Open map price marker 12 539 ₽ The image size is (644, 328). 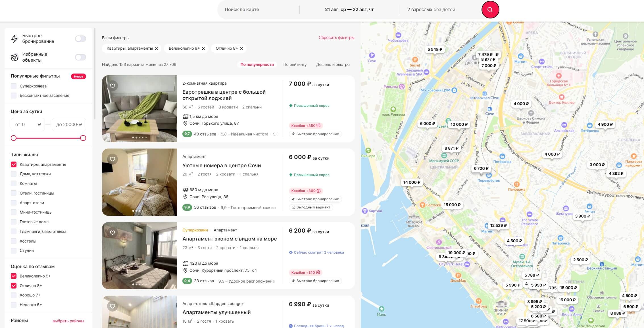[x=498, y=225]
